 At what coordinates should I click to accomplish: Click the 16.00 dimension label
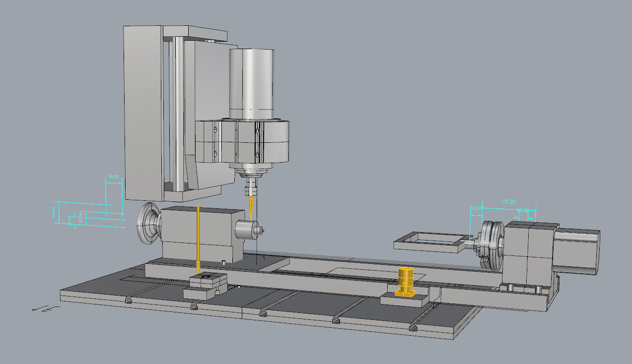point(476,208)
